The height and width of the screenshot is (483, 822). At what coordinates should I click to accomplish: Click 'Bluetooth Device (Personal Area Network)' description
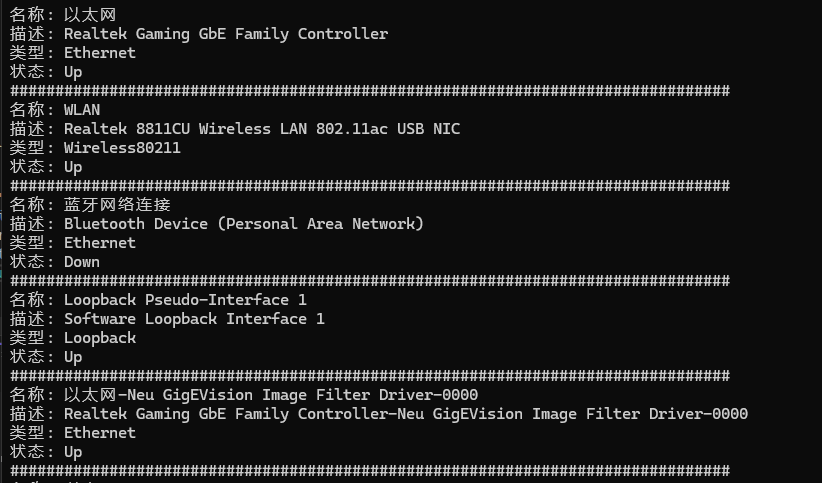click(x=244, y=224)
